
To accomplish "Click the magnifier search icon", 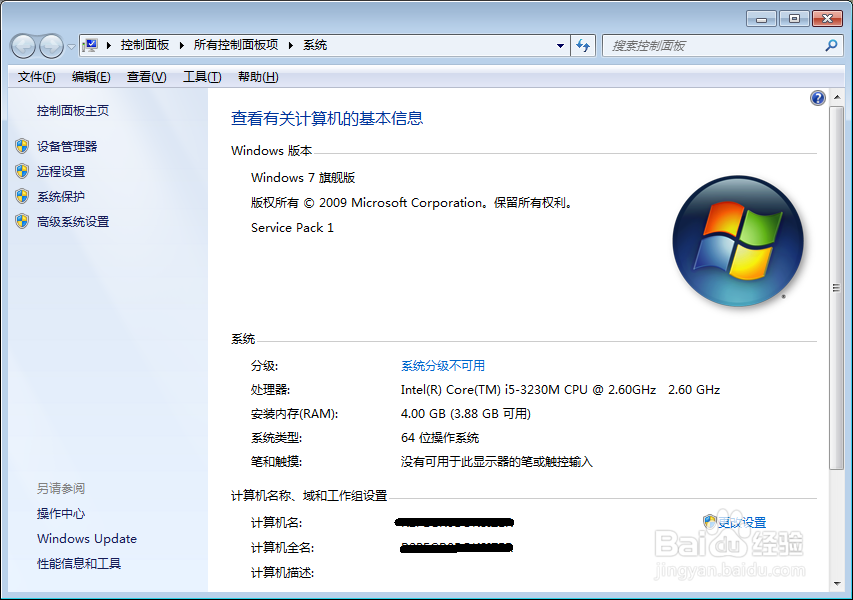I will click(831, 46).
